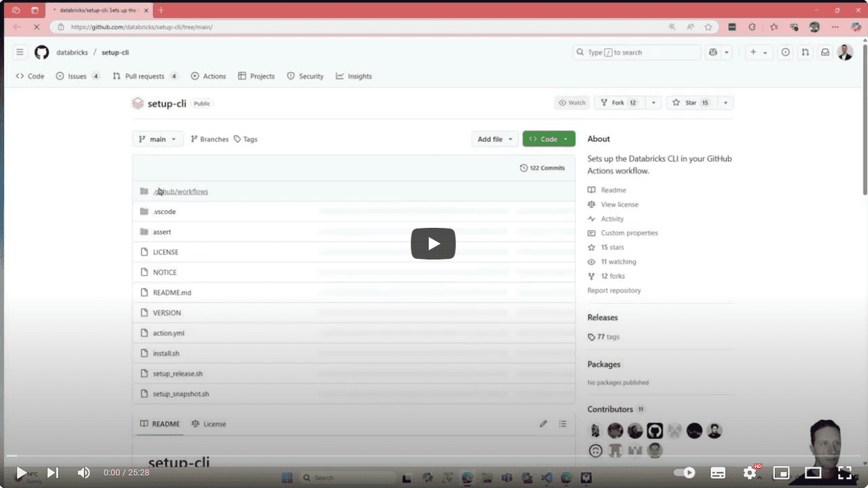Expand the Add file dropdown
The height and width of the screenshot is (488, 868).
click(x=495, y=138)
